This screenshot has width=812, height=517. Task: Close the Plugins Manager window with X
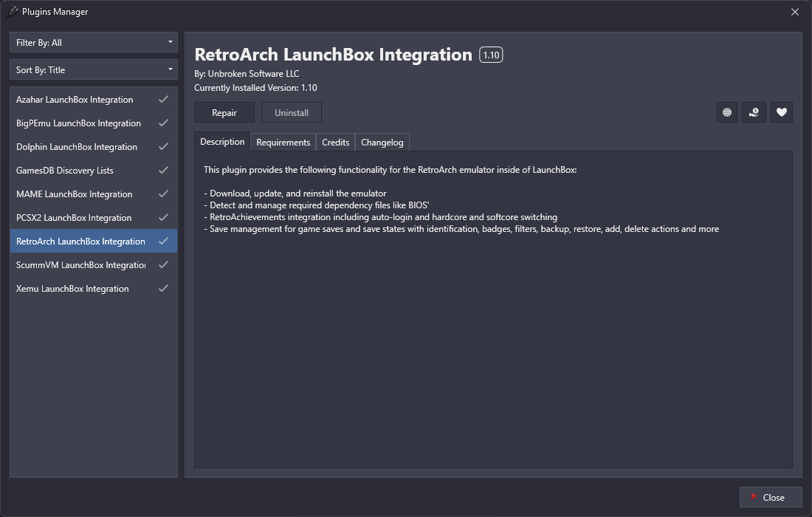pyautogui.click(x=795, y=12)
